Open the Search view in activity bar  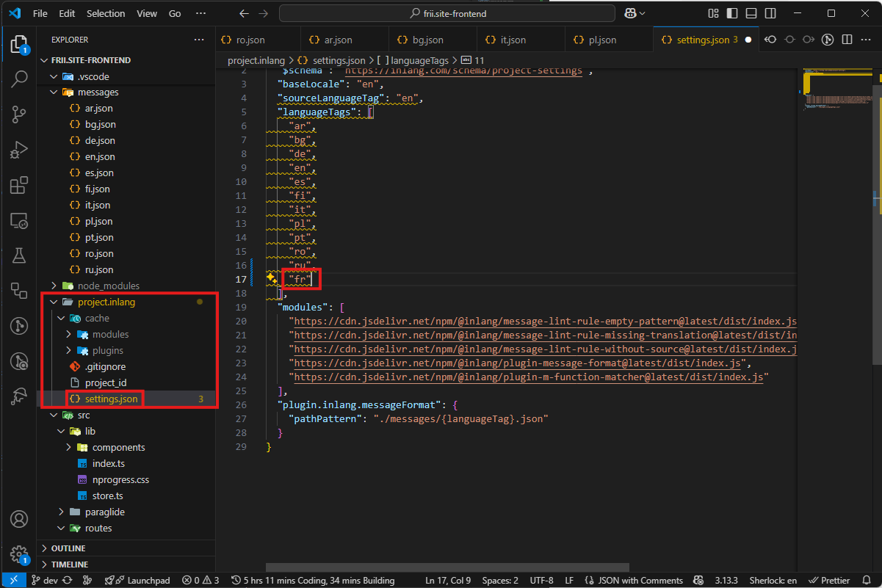[x=18, y=79]
